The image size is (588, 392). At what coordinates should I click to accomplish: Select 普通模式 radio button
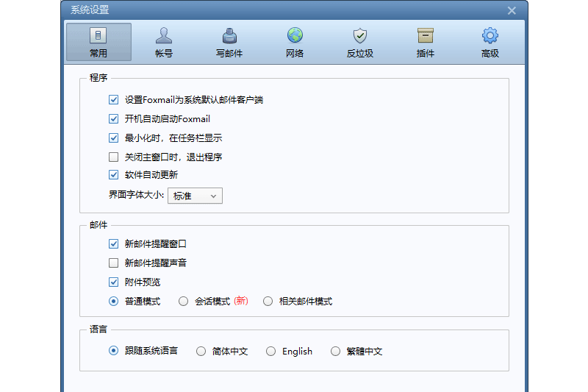coord(113,302)
